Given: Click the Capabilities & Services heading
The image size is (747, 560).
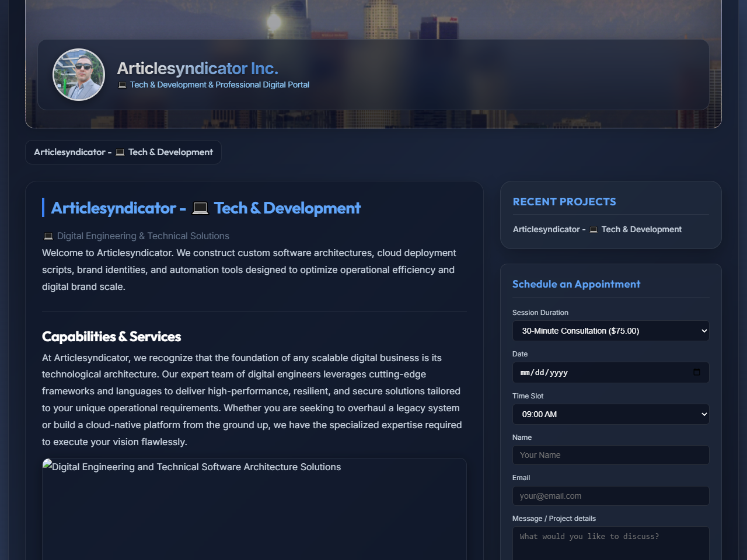Looking at the screenshot, I should click(111, 337).
